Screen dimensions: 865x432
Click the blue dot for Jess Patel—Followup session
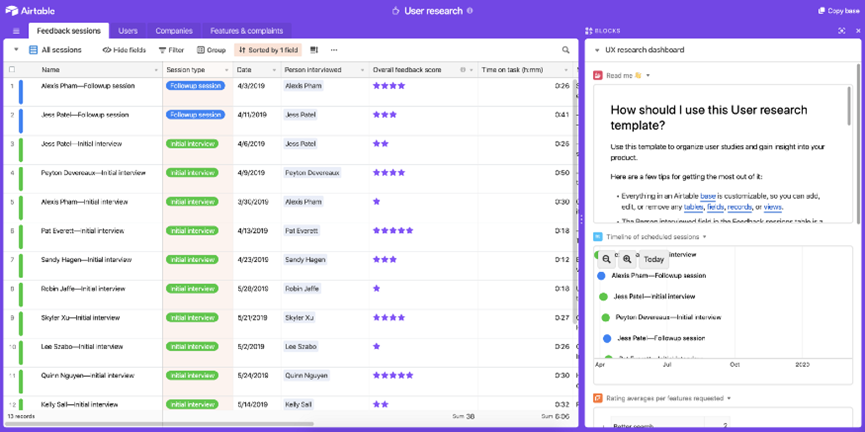607,338
